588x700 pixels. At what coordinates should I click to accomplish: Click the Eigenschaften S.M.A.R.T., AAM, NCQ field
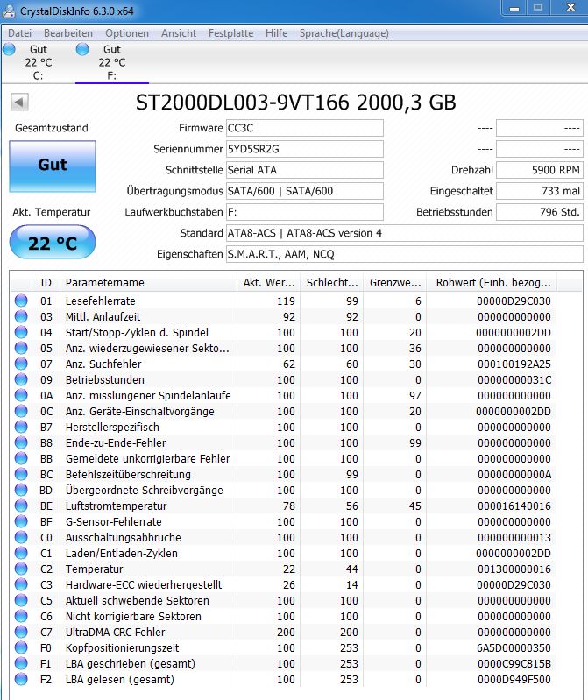pos(405,253)
